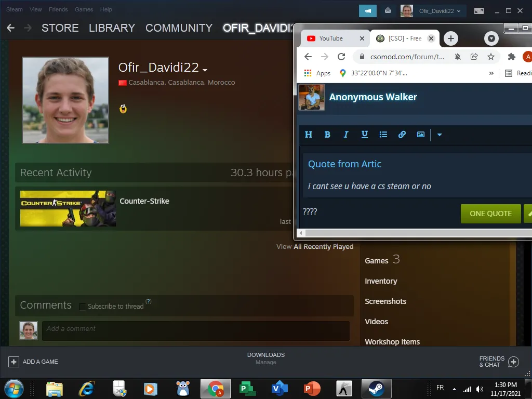Close the YouTube tab
Screen dimensions: 532x399
point(362,38)
